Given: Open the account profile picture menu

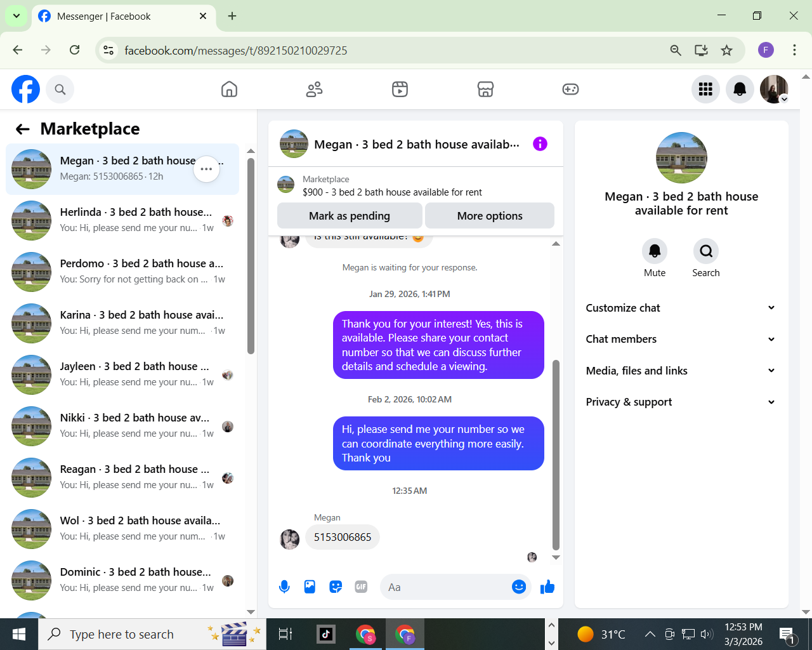Looking at the screenshot, I should click(x=774, y=90).
